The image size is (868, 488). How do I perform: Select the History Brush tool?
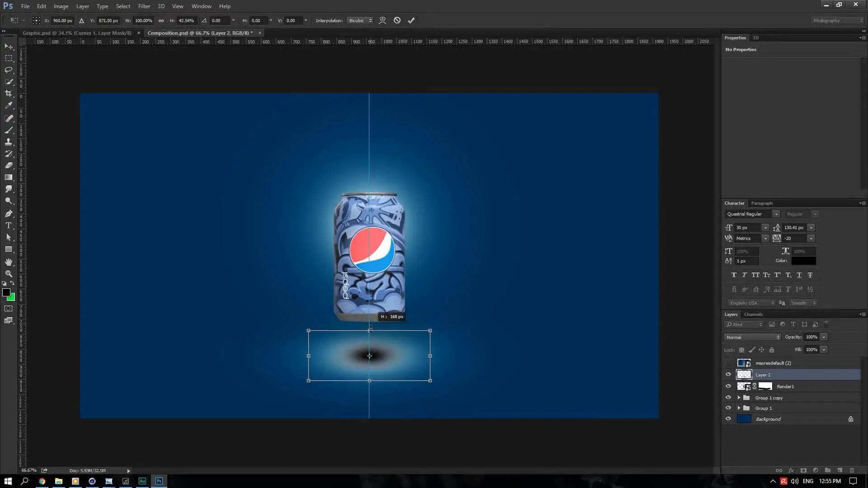click(9, 154)
